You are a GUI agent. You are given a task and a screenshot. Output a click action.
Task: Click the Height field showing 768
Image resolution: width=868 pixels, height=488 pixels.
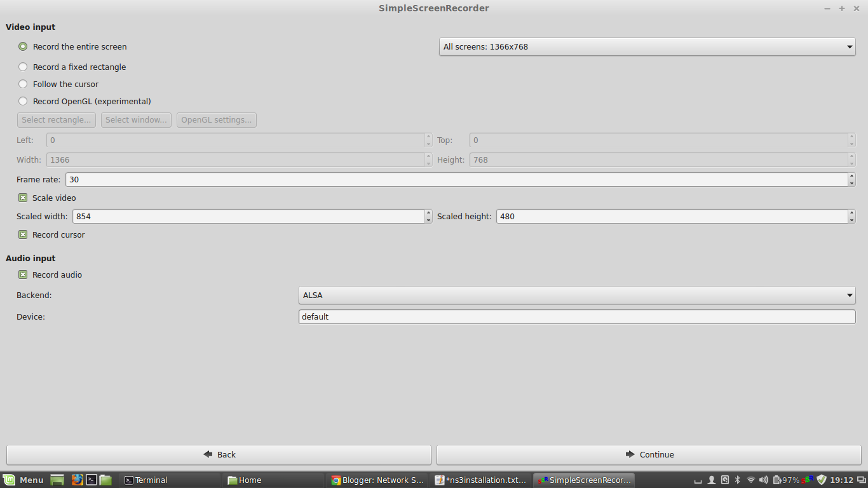(658, 160)
